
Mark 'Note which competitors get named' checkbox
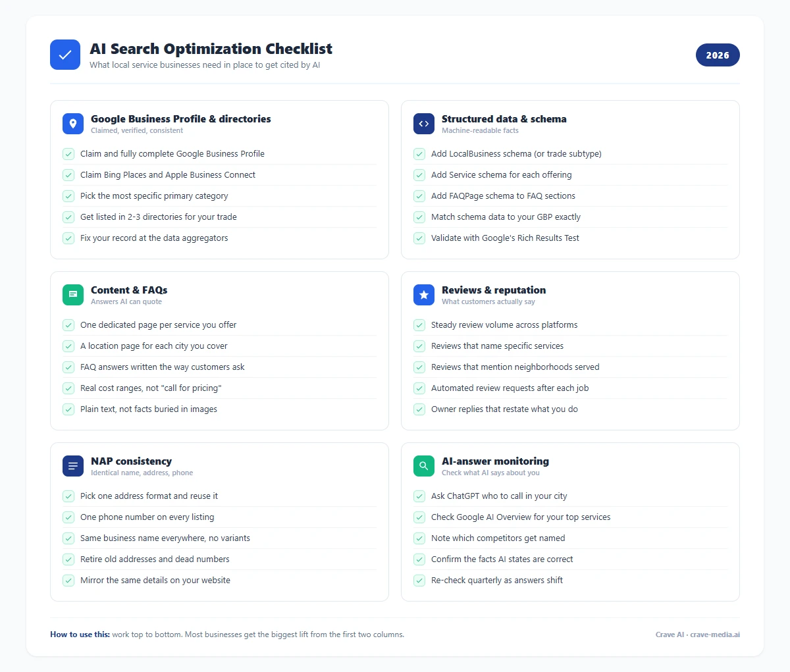click(419, 538)
